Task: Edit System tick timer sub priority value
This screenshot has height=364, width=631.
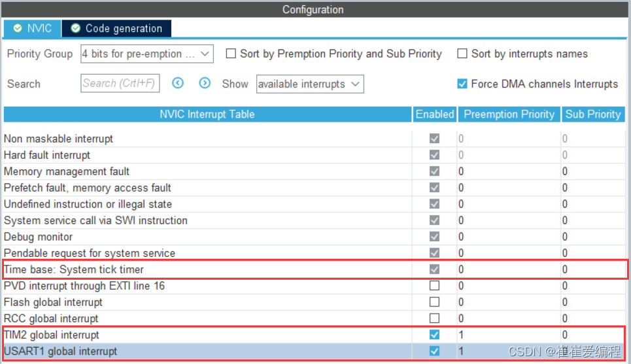Action: 593,269
